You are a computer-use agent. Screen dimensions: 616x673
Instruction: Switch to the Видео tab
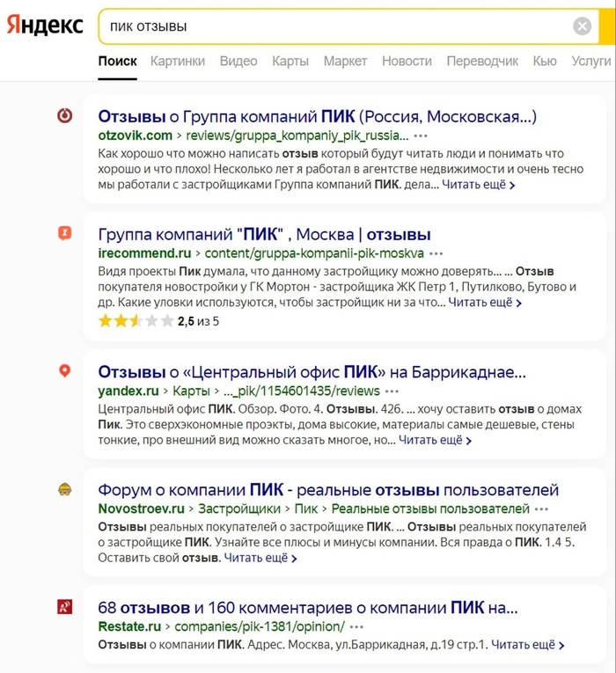click(238, 61)
